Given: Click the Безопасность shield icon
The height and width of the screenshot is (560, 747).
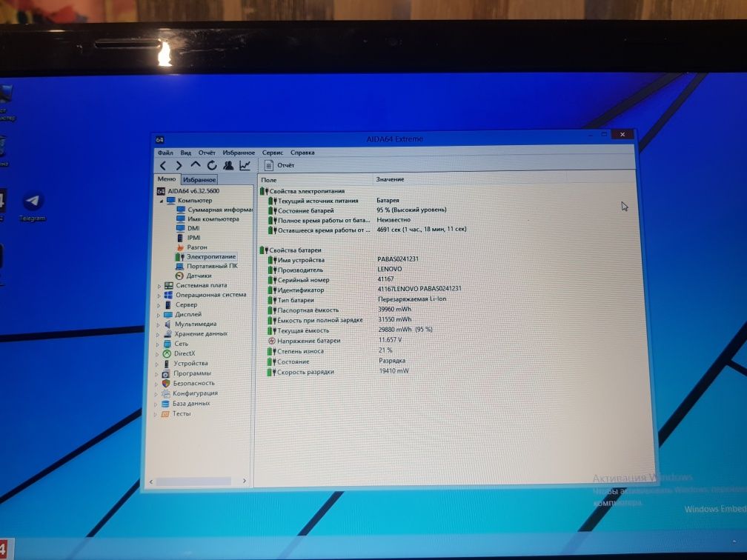Looking at the screenshot, I should (166, 384).
